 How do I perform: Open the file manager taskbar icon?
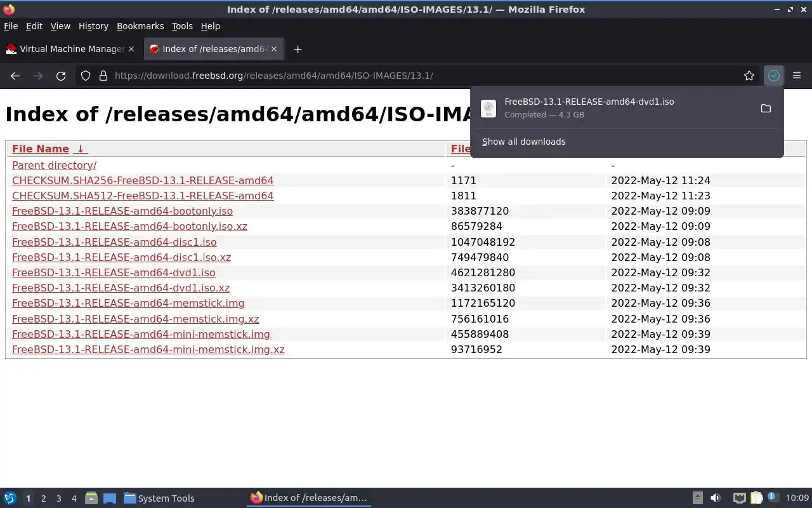tap(91, 498)
